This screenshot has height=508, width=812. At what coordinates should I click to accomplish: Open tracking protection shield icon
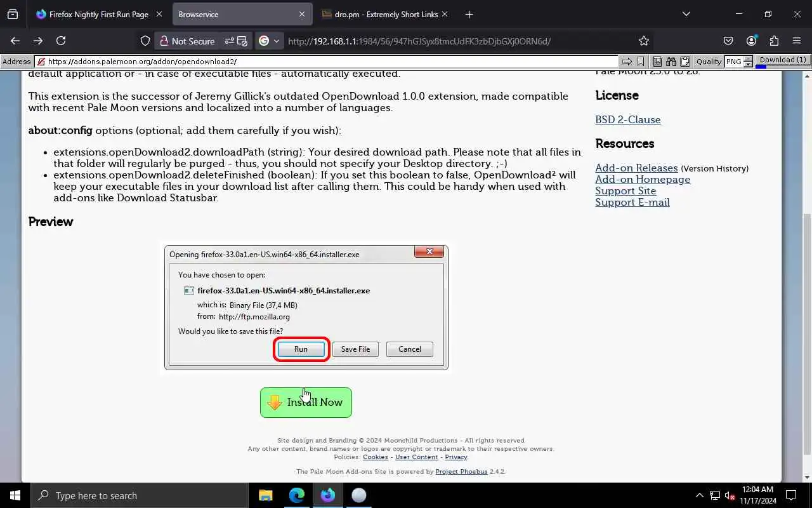click(x=145, y=41)
